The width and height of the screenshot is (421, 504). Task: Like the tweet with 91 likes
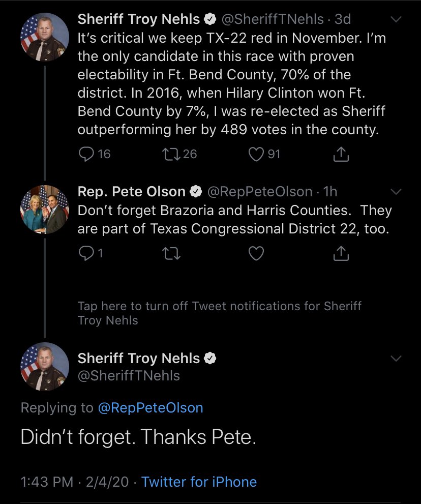[x=256, y=154]
